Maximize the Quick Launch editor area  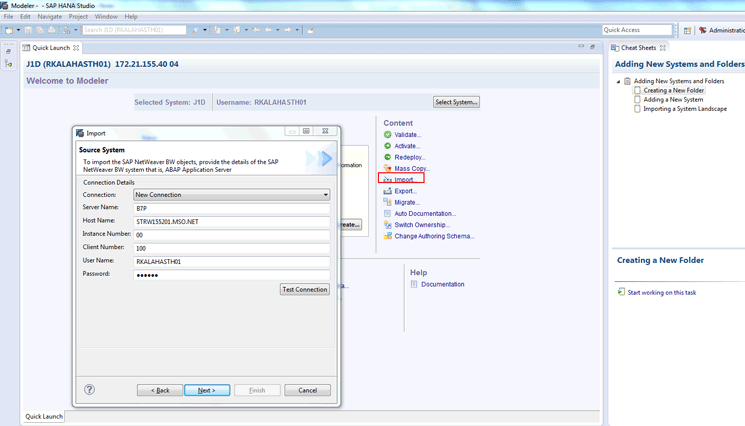(592, 46)
